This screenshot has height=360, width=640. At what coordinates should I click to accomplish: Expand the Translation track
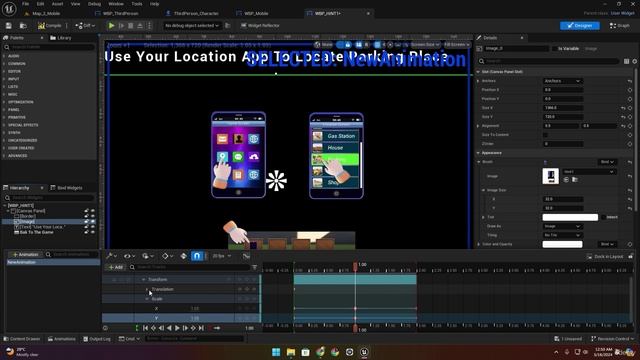tap(147, 289)
